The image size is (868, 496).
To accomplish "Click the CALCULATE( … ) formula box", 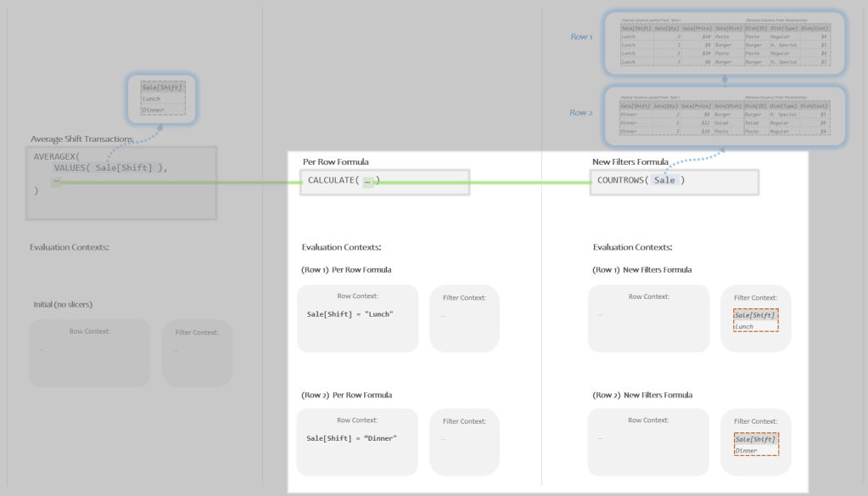I will click(x=384, y=182).
